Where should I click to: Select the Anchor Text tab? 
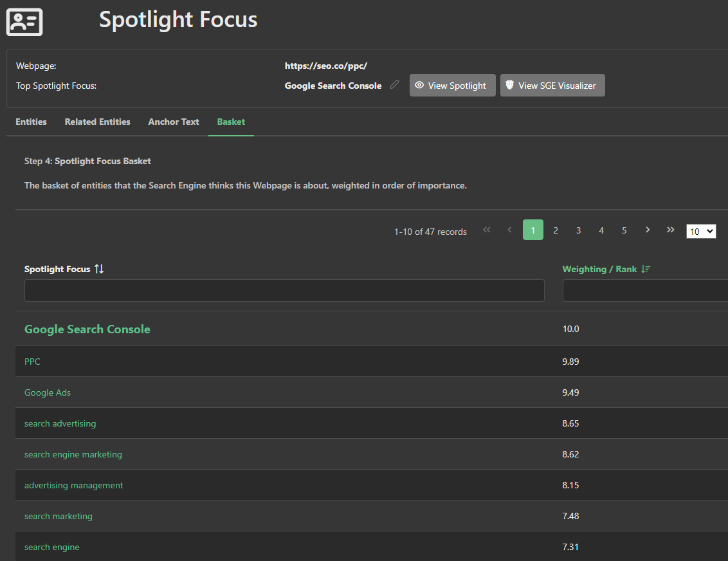coord(174,122)
